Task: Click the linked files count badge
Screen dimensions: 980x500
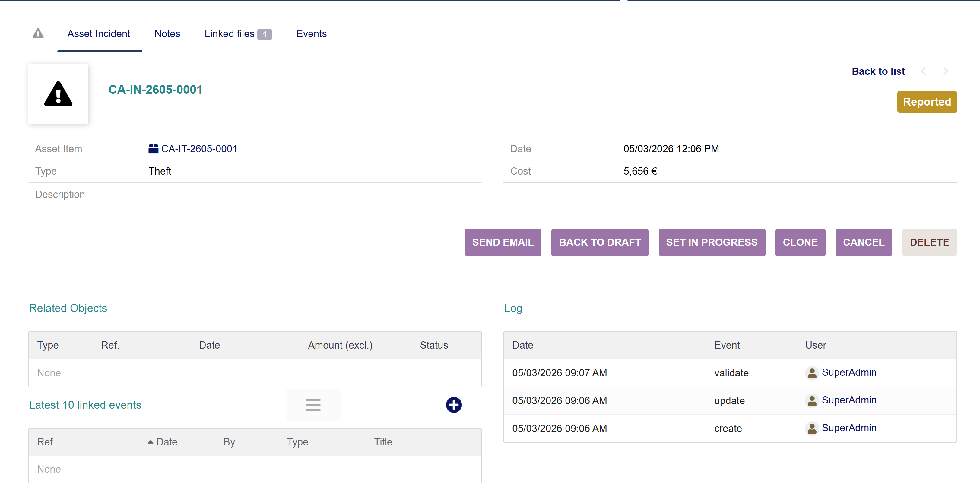Action: click(x=265, y=34)
